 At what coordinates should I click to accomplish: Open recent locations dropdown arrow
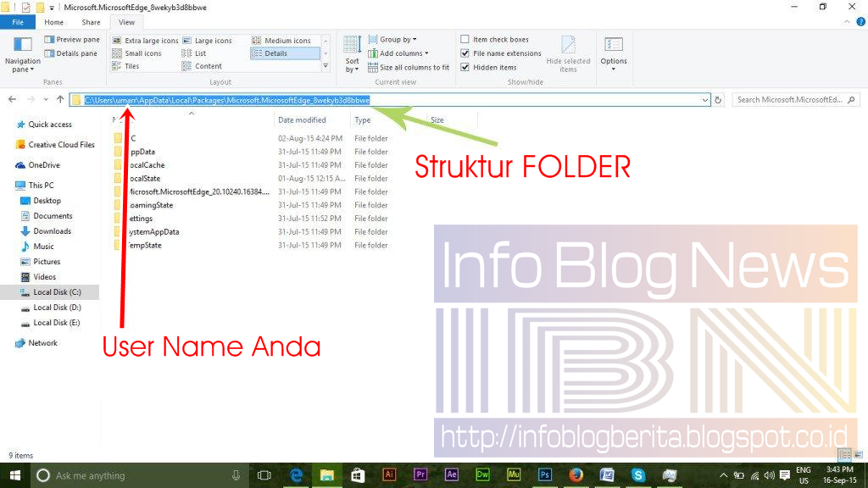(46, 100)
